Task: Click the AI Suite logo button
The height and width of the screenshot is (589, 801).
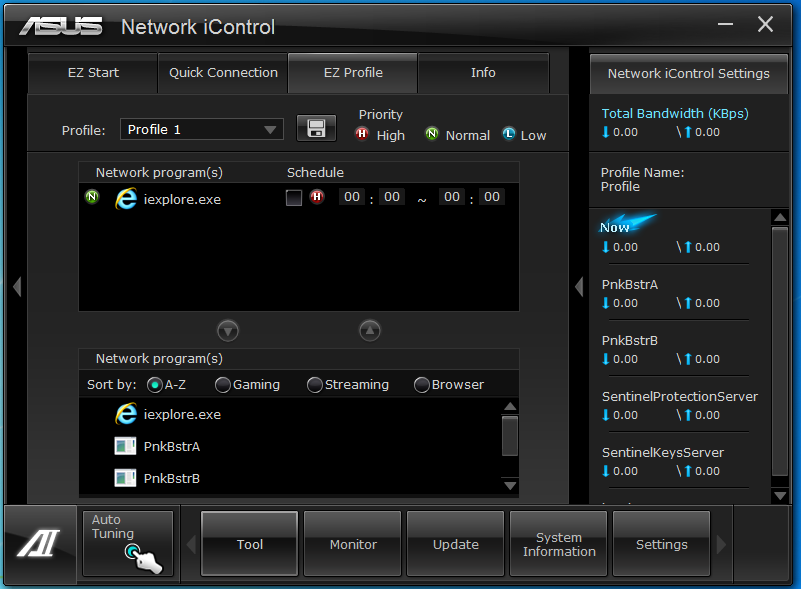Action: tap(39, 543)
